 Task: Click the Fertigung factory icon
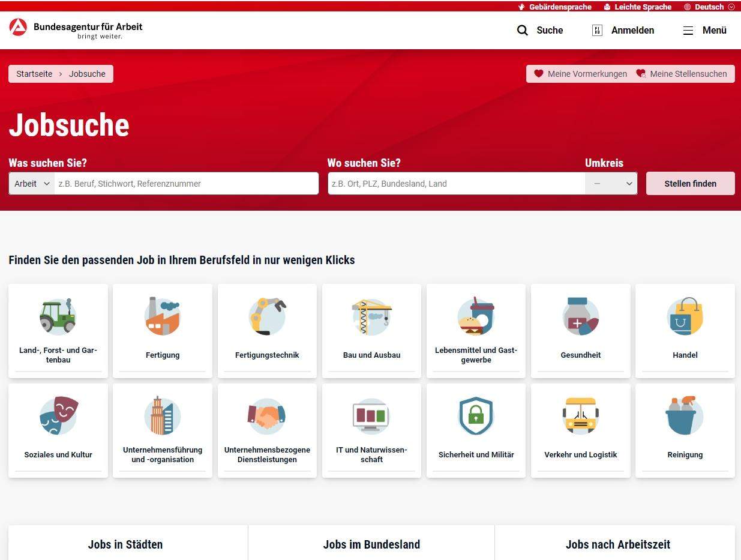(163, 316)
